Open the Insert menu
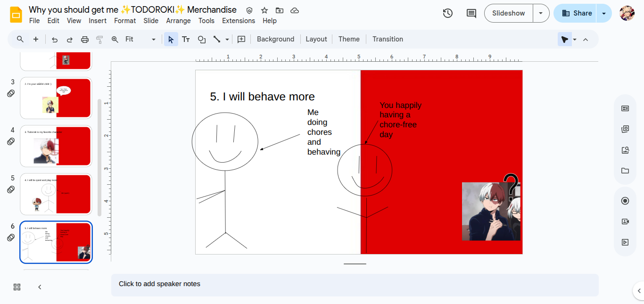Screen dimensions: 644x304 [x=98, y=21]
